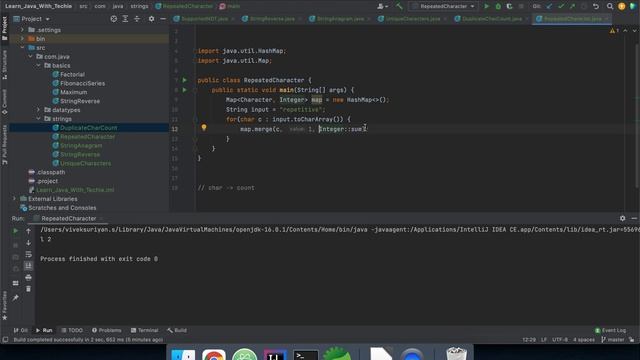
Task: Collapse the strings package
Action: [38, 119]
